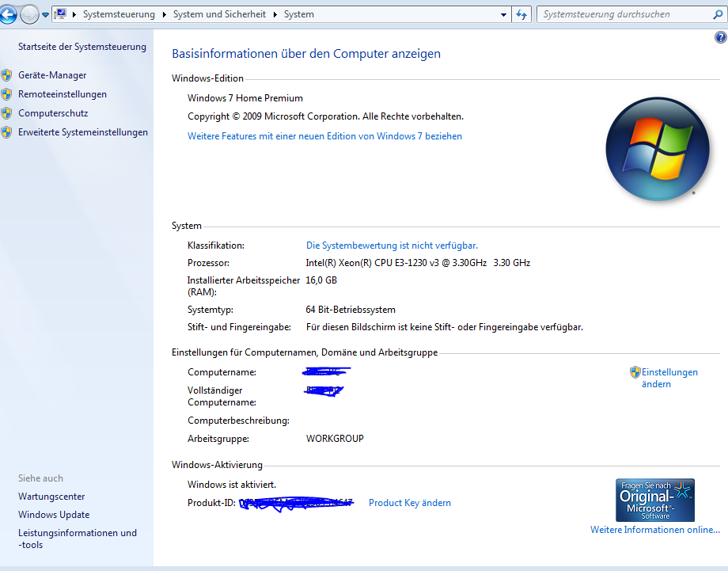Viewport: 728px width, 571px height.
Task: Click the WORKGROUP value
Action: (335, 439)
